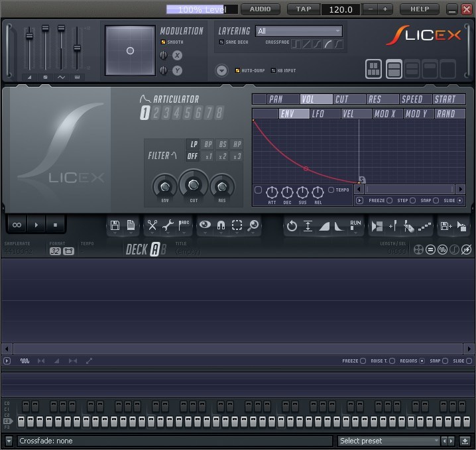The image size is (476, 450).
Task: Click the stair-step dots slicing icon
Action: tap(424, 227)
